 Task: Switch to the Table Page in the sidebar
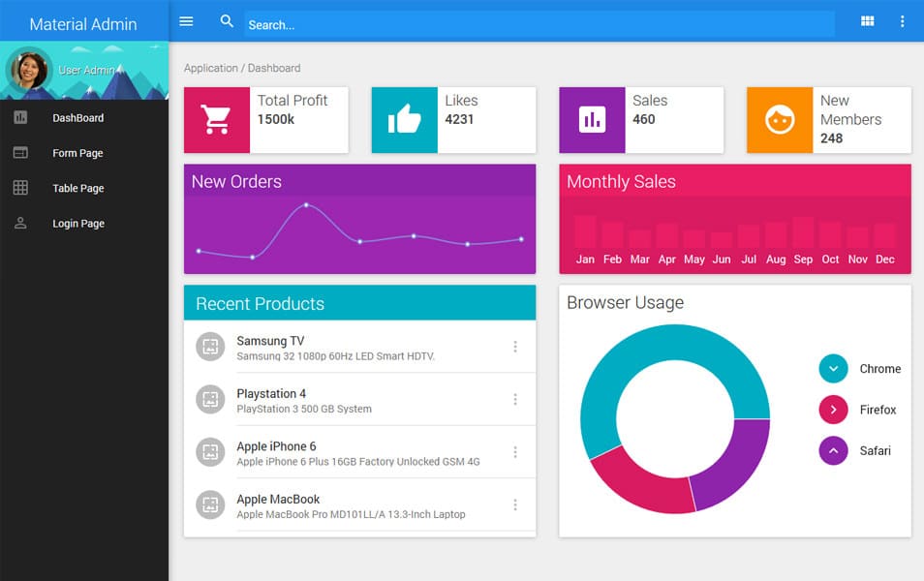pyautogui.click(x=77, y=188)
